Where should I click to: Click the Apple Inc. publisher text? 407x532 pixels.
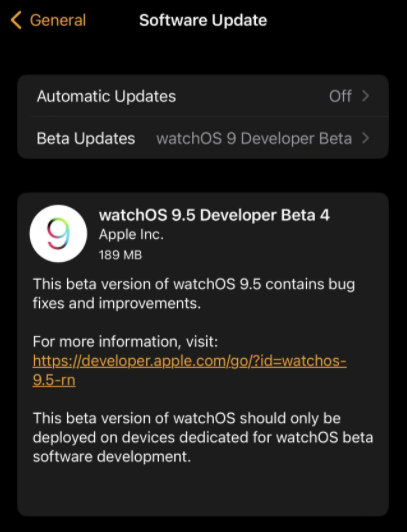pos(131,235)
